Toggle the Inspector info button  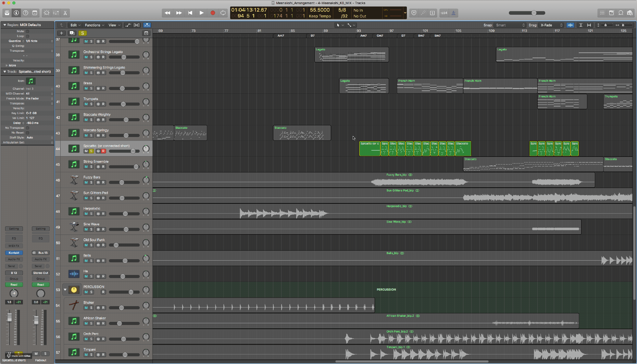coord(16,13)
